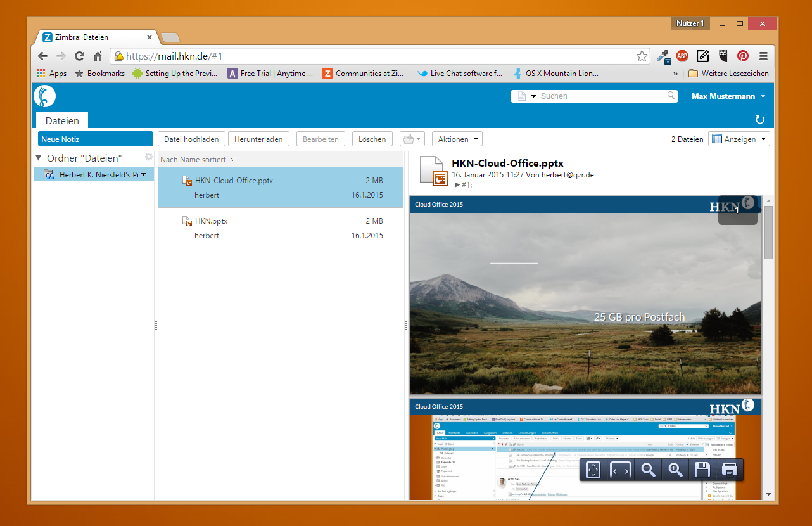Click the fit-to-width icon in the preview toolbar
The height and width of the screenshot is (526, 812).
click(x=621, y=470)
